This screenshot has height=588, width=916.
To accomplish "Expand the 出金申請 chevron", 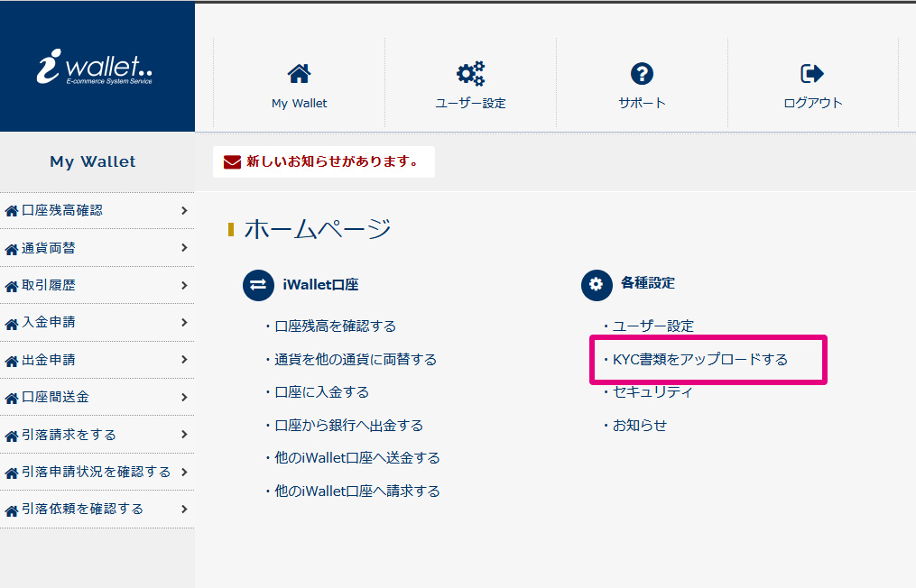I will click(x=184, y=360).
